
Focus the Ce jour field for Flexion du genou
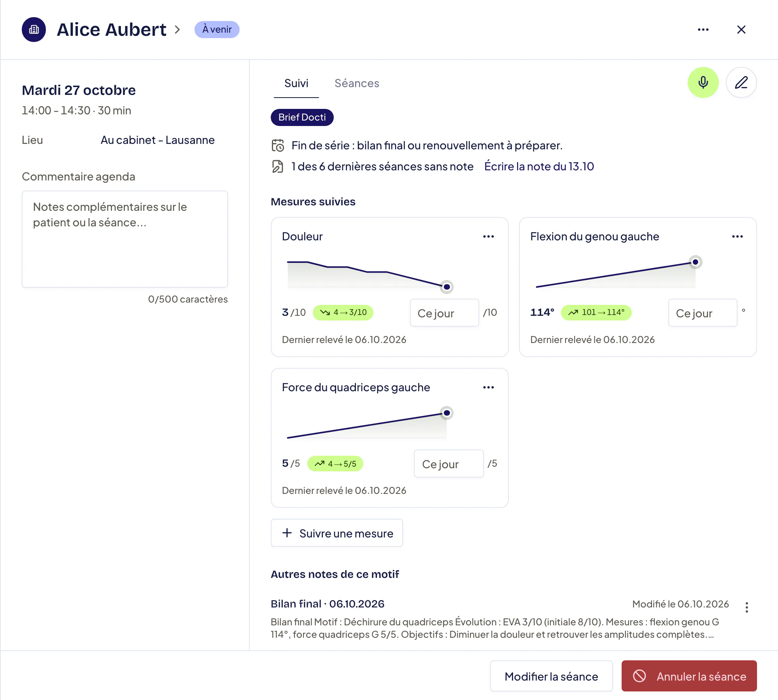click(x=703, y=313)
